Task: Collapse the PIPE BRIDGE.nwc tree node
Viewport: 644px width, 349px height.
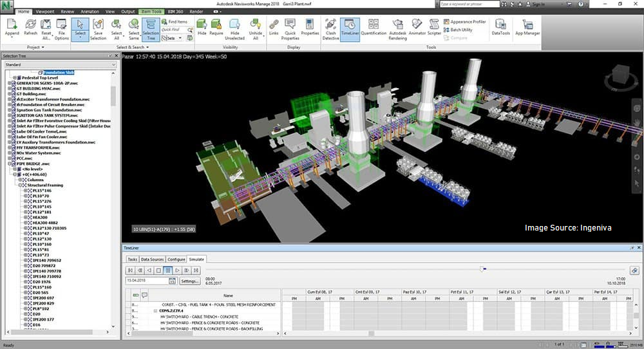Action: [10, 164]
